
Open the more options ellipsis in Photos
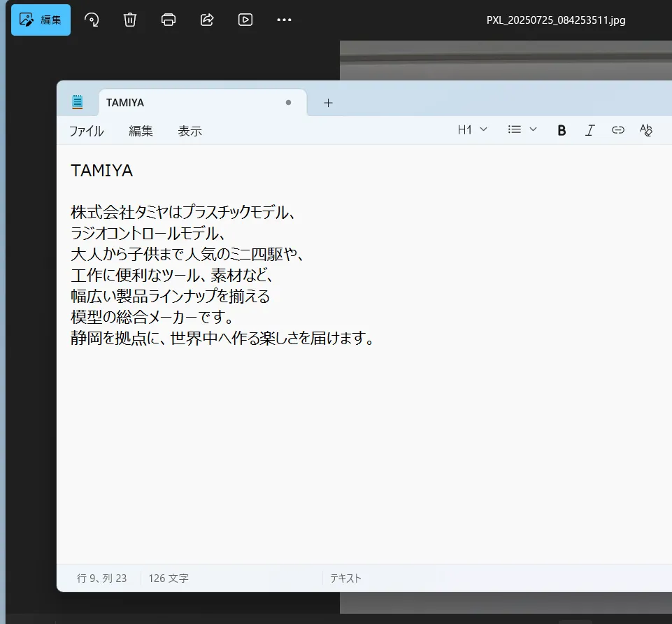pyautogui.click(x=284, y=20)
